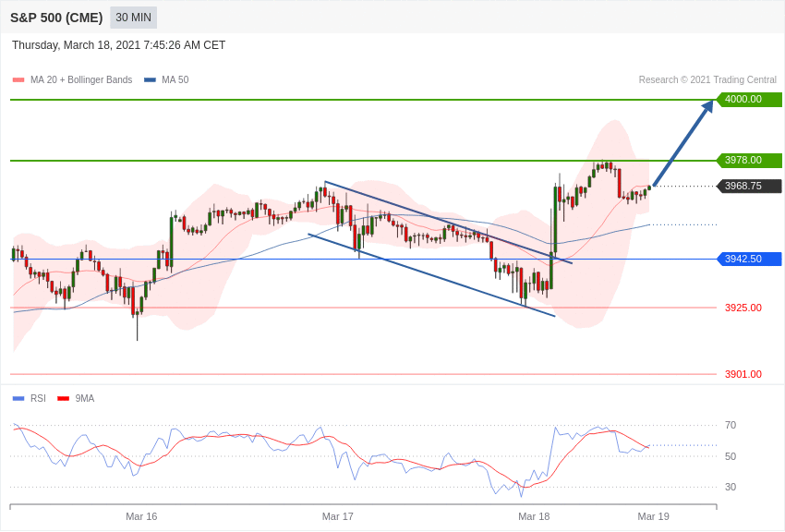The width and height of the screenshot is (785, 532).
Task: Click the RSI blue legend marker
Action: (18, 399)
